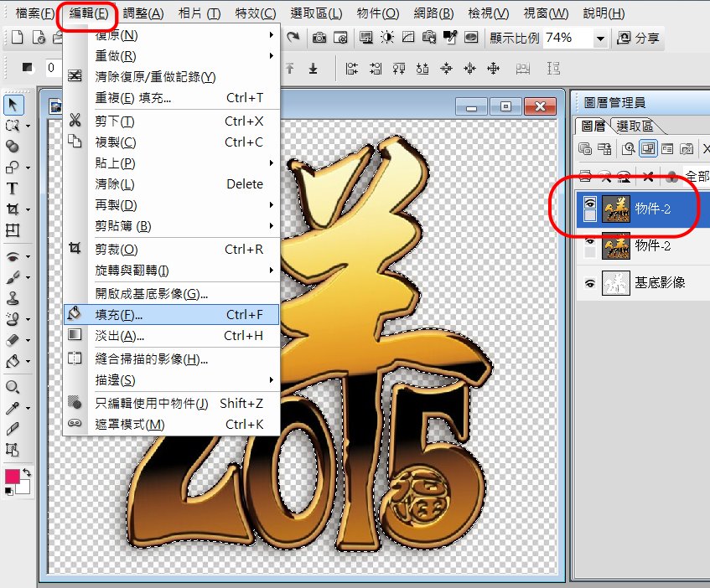Viewport: 710px width, 588px height.
Task: Expand the crop tool flyout arrow
Action: point(28,210)
